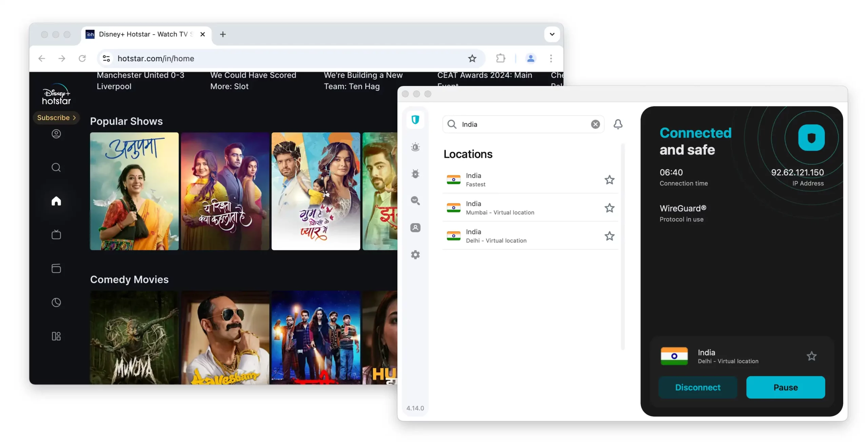The image size is (868, 443).
Task: Click the user profile icon on Hotstar sidebar
Action: (x=55, y=133)
